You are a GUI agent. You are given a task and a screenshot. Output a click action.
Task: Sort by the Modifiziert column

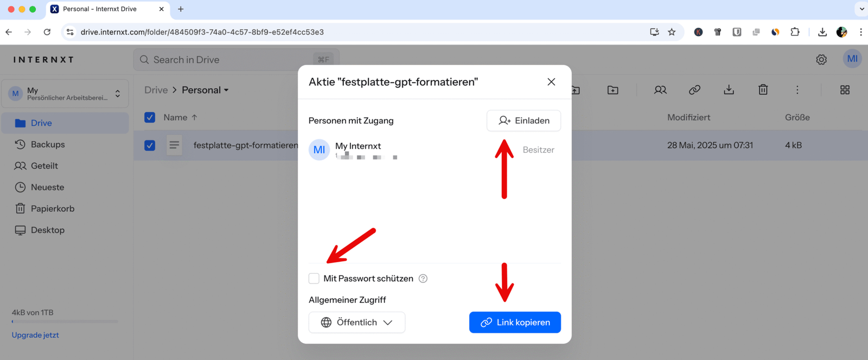688,117
